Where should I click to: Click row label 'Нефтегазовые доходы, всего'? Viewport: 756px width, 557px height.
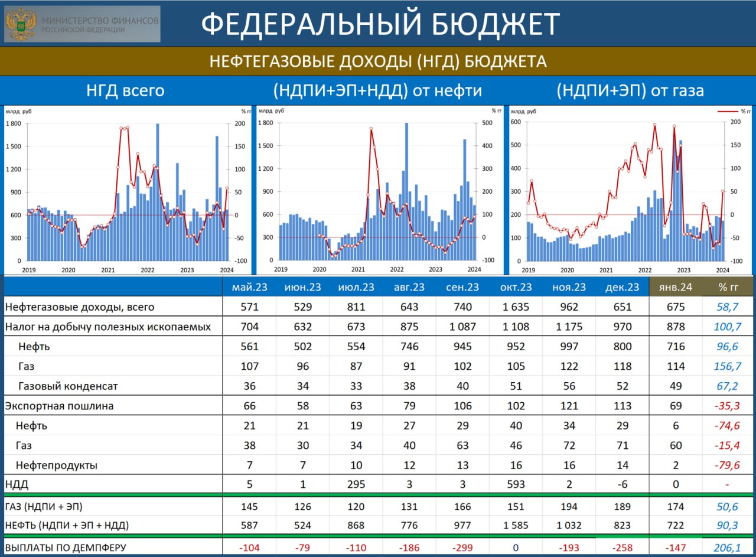(79, 307)
